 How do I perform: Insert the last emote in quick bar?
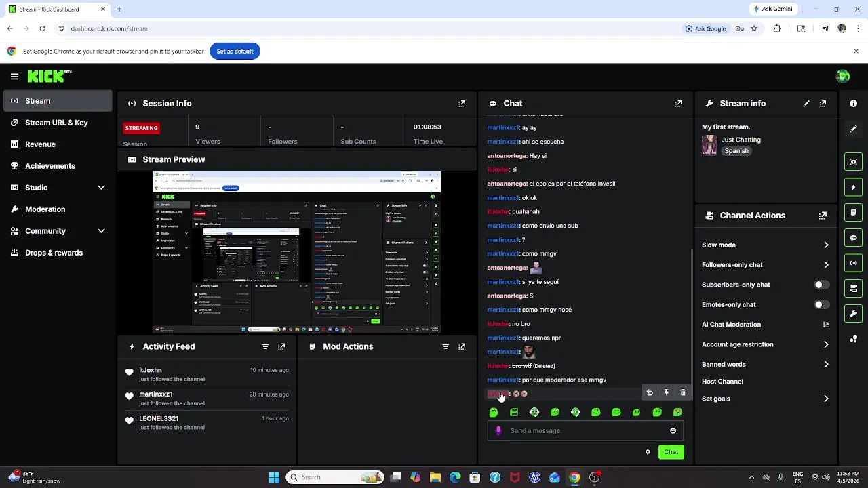tap(677, 412)
